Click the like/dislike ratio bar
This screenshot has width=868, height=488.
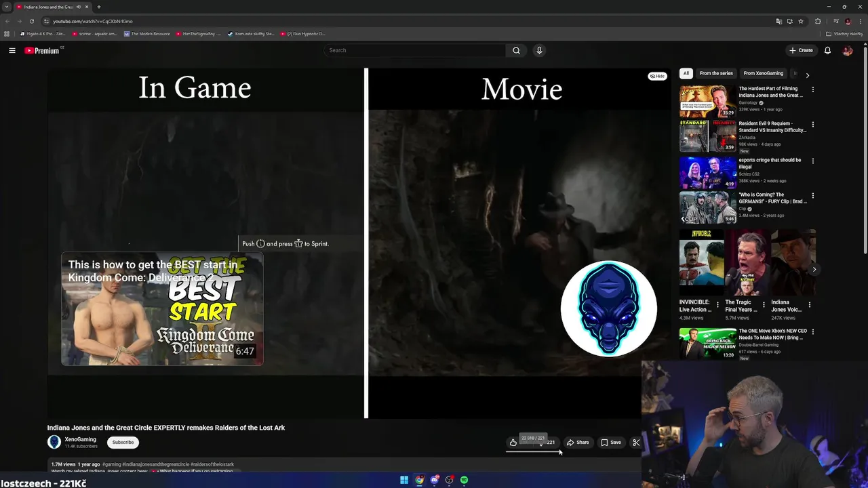point(533,452)
